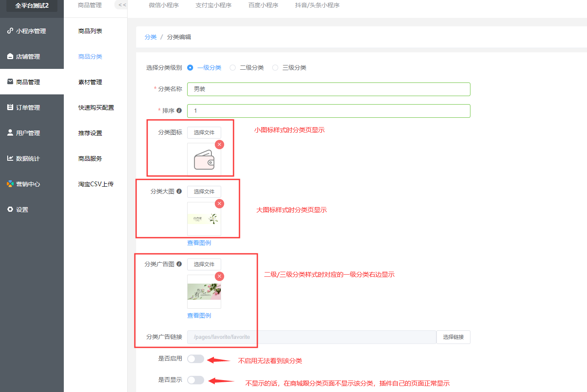Remove the wallet category icon image

pos(219,145)
